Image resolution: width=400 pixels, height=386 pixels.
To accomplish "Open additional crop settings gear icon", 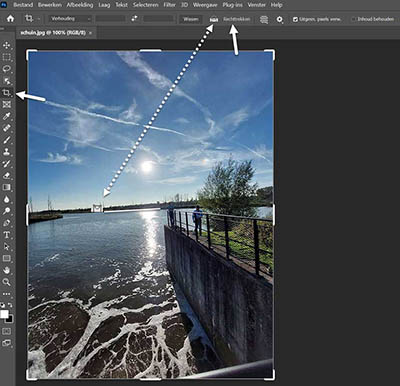I will tap(280, 20).
